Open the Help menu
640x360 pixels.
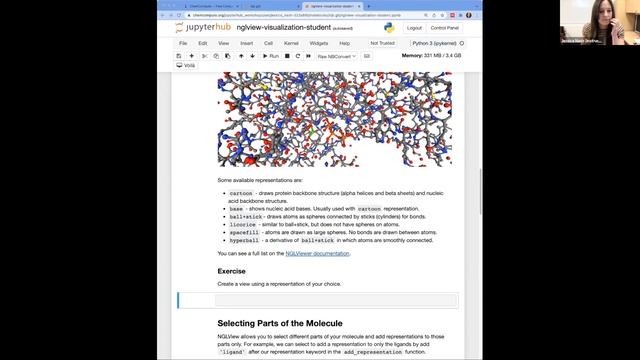click(344, 43)
